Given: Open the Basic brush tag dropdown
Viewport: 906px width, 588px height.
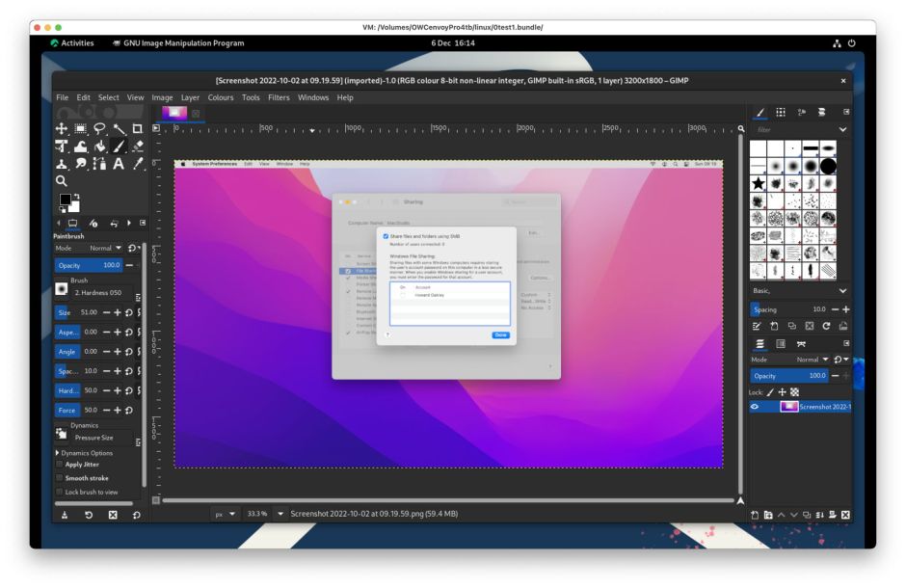Looking at the screenshot, I should tap(843, 290).
